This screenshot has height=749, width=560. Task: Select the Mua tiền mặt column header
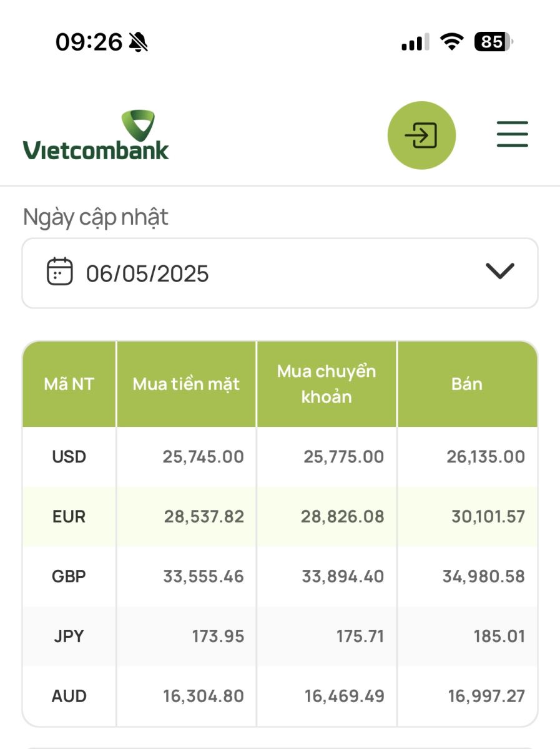186,384
